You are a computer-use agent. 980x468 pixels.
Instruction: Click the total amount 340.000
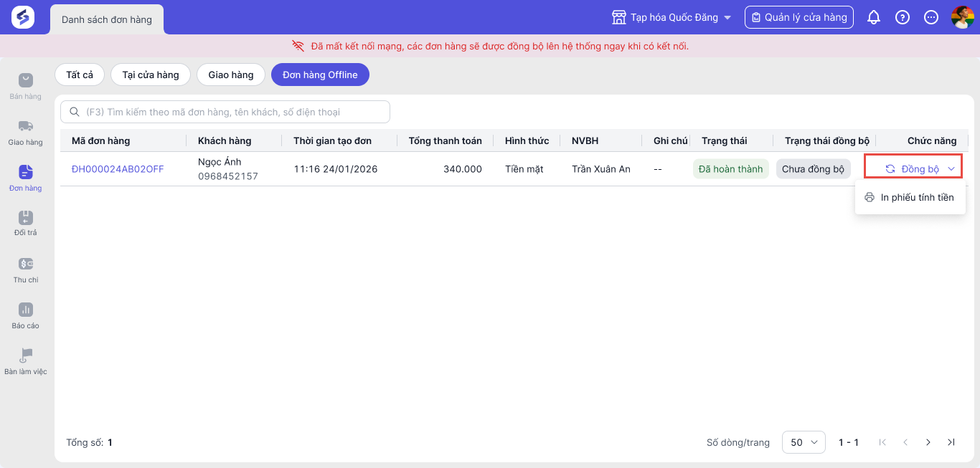tap(463, 169)
